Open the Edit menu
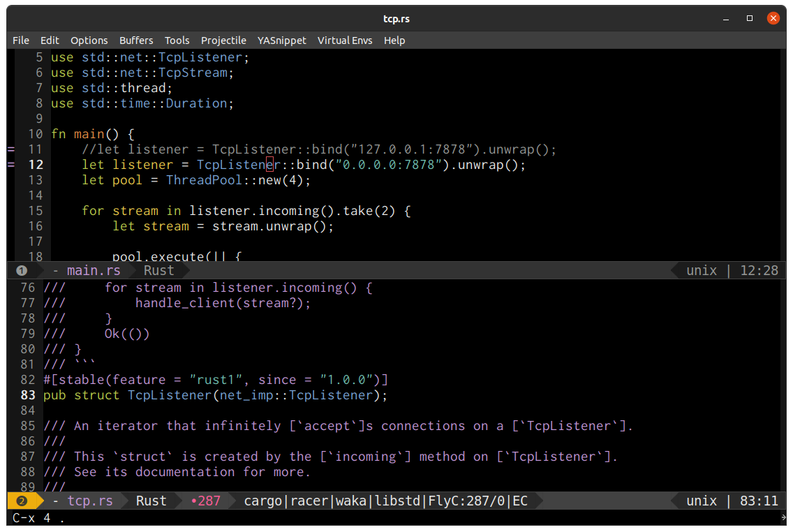The height and width of the screenshot is (532, 793). pyautogui.click(x=50, y=40)
